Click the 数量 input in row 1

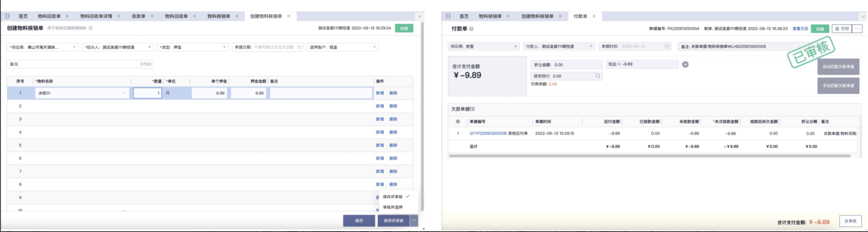coord(147,93)
